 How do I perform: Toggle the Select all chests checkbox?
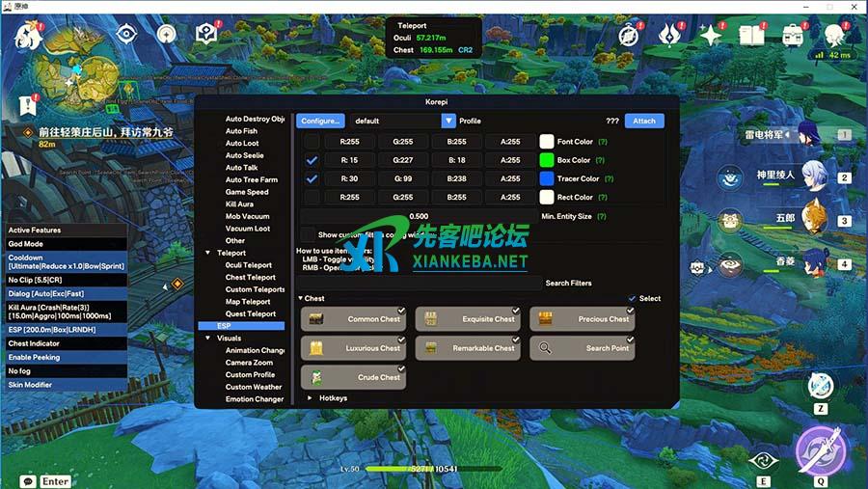tap(633, 299)
